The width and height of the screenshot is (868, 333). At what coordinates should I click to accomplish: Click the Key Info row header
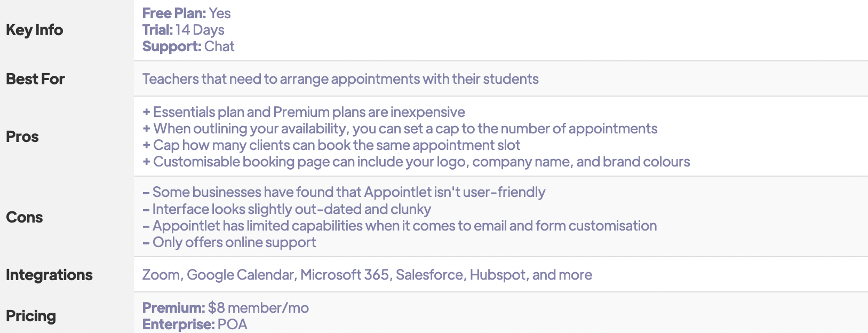34,30
